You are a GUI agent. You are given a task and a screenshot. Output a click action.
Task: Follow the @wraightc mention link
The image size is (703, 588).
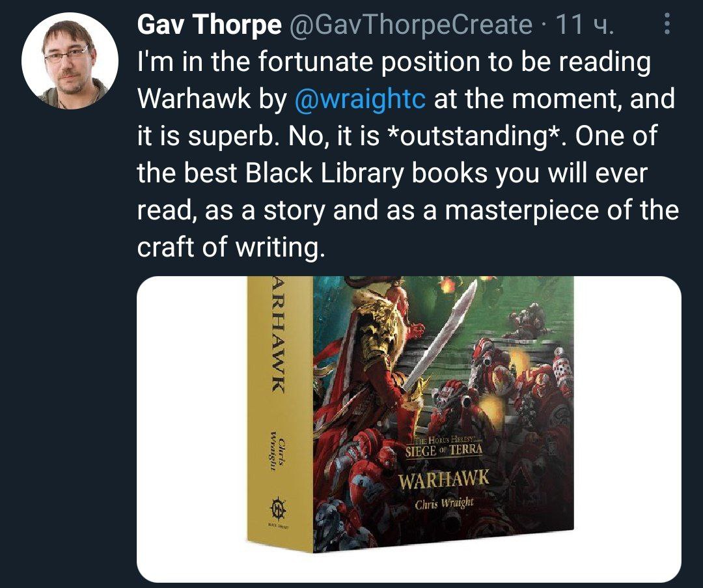[x=359, y=99]
